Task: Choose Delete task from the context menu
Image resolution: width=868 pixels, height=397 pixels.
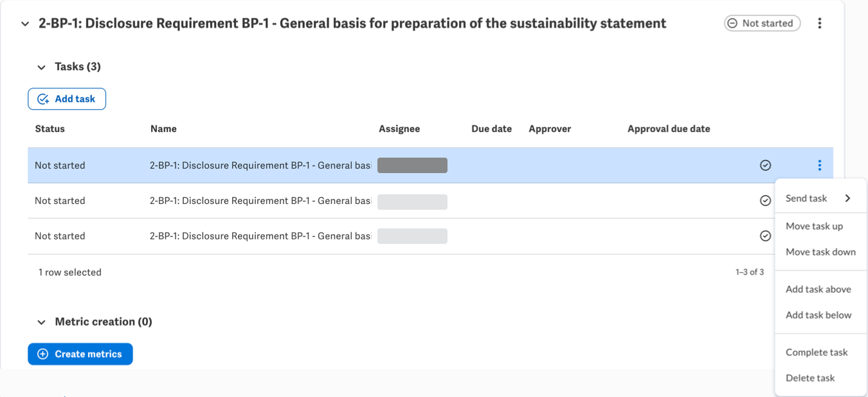Action: (x=810, y=378)
